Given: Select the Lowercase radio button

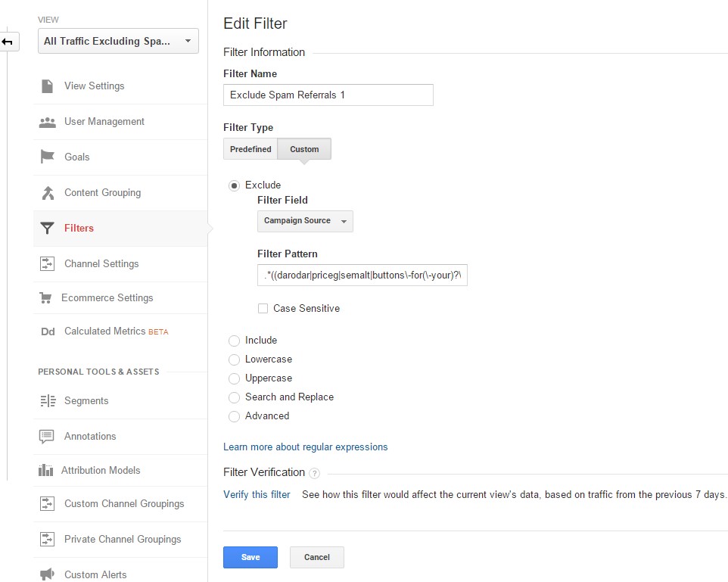Looking at the screenshot, I should [234, 360].
